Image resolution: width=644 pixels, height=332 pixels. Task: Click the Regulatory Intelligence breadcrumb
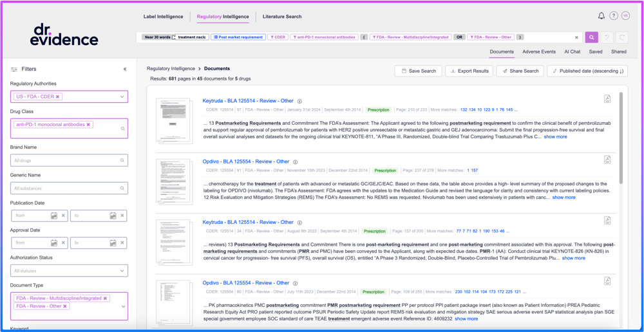coord(171,69)
